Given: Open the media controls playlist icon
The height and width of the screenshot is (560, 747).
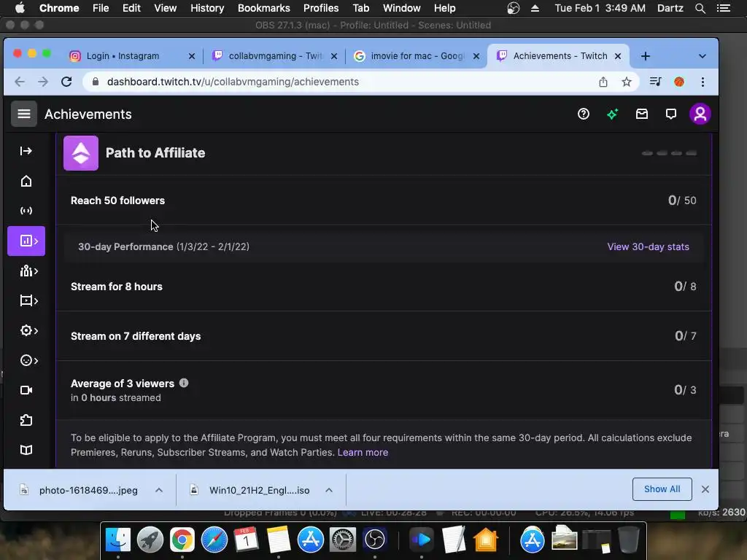Looking at the screenshot, I should tap(655, 82).
